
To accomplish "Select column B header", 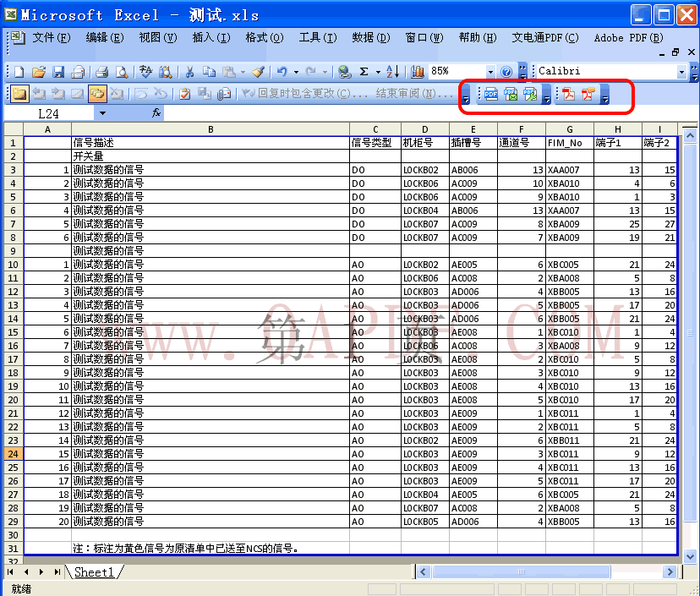I will coord(211,129).
